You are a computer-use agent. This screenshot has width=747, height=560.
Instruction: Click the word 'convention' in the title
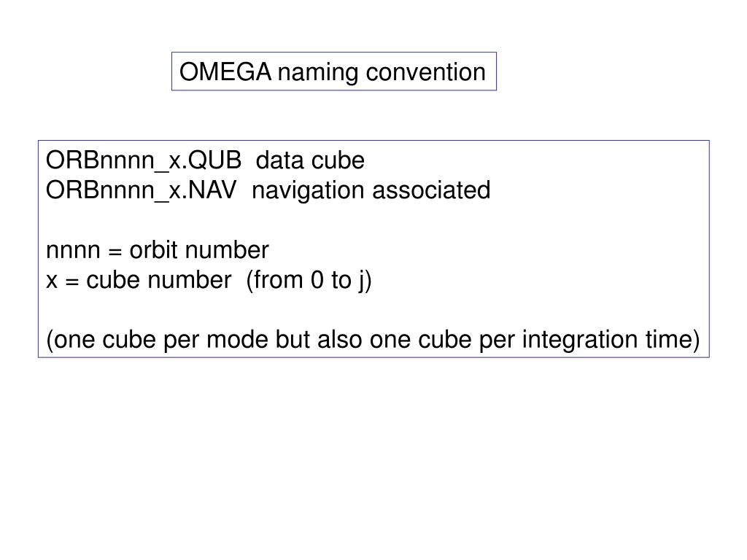click(x=426, y=72)
